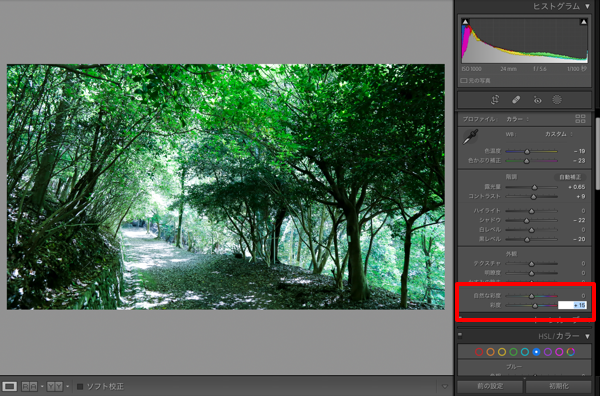Toggle the HSL/カラー panel on/off switch
The width and height of the screenshot is (600, 396).
coord(460,336)
